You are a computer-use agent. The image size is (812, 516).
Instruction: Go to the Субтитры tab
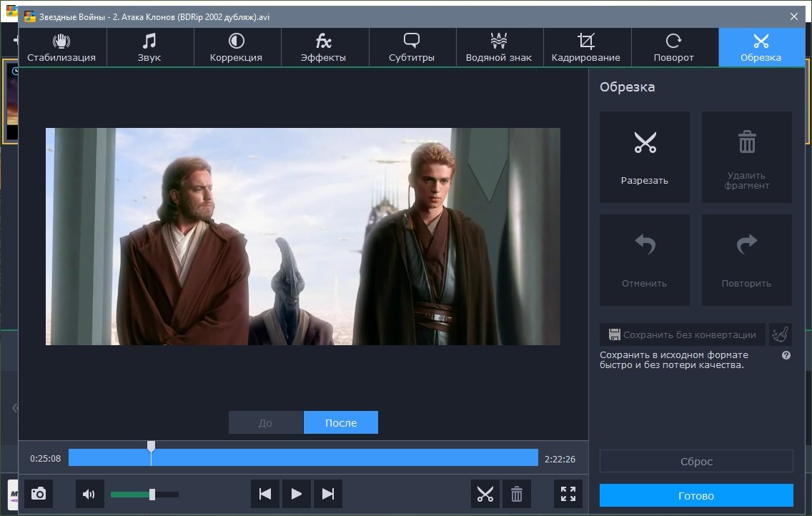[412, 48]
